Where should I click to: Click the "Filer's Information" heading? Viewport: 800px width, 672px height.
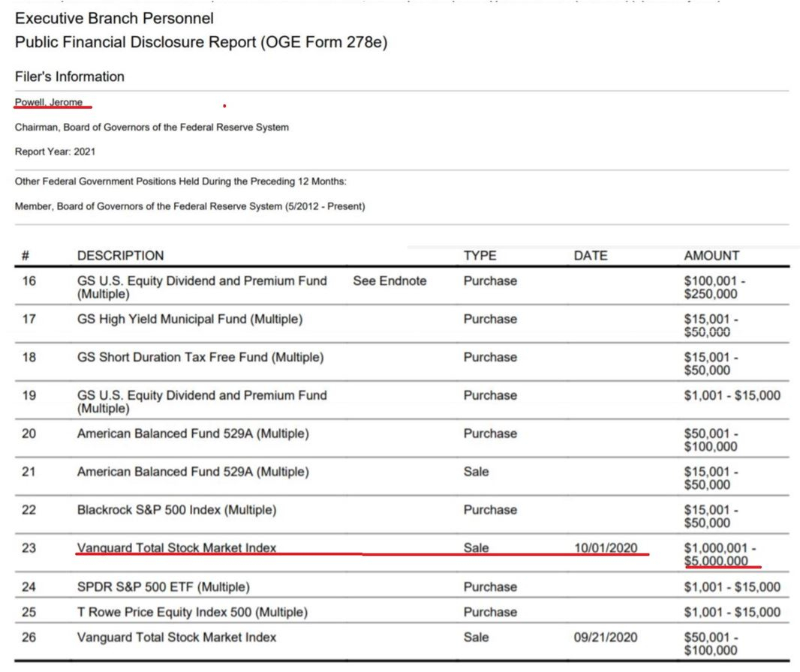point(69,76)
